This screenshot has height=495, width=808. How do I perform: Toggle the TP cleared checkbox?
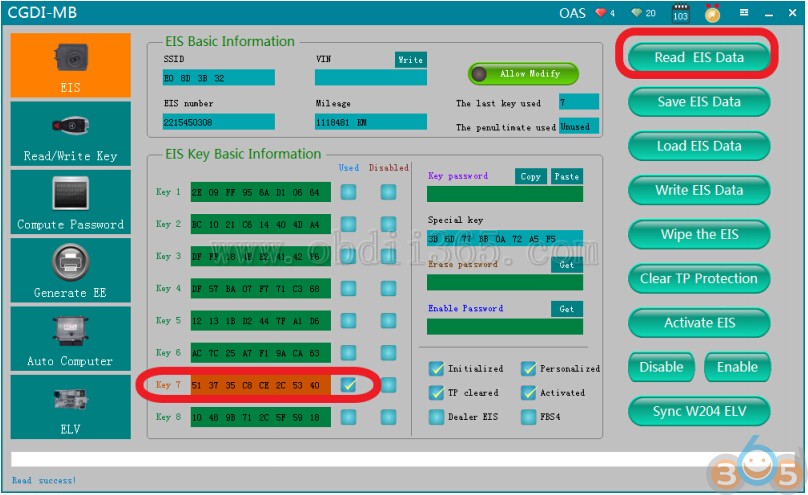[x=436, y=392]
